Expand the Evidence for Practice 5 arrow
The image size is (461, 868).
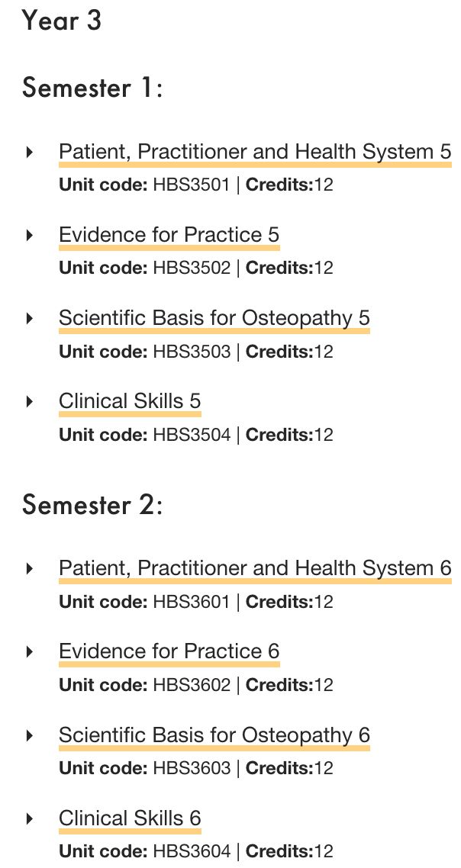click(30, 235)
